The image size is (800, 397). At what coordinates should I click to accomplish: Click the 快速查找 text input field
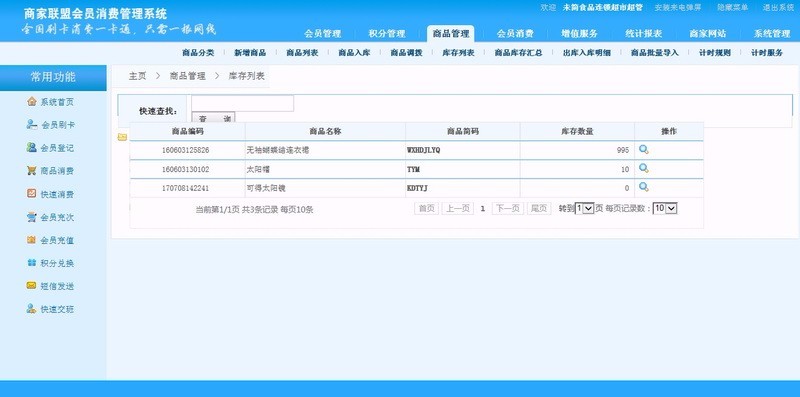point(242,103)
